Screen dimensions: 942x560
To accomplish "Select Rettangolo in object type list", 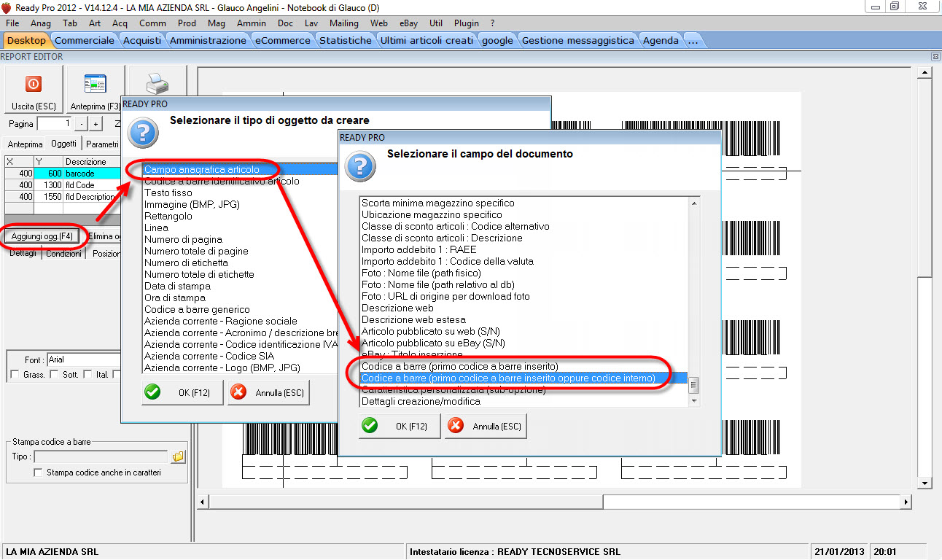I will [x=168, y=216].
